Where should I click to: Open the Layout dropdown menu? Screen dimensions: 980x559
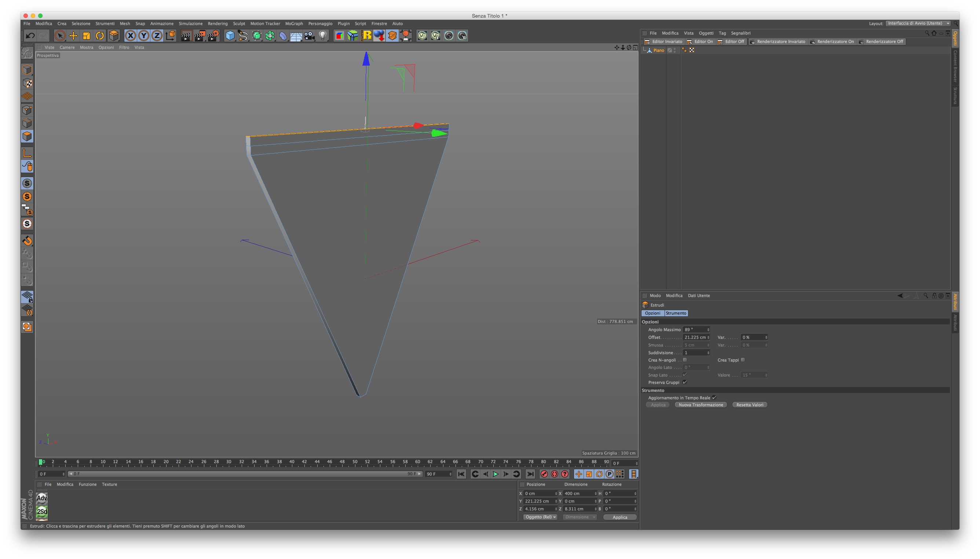click(917, 23)
